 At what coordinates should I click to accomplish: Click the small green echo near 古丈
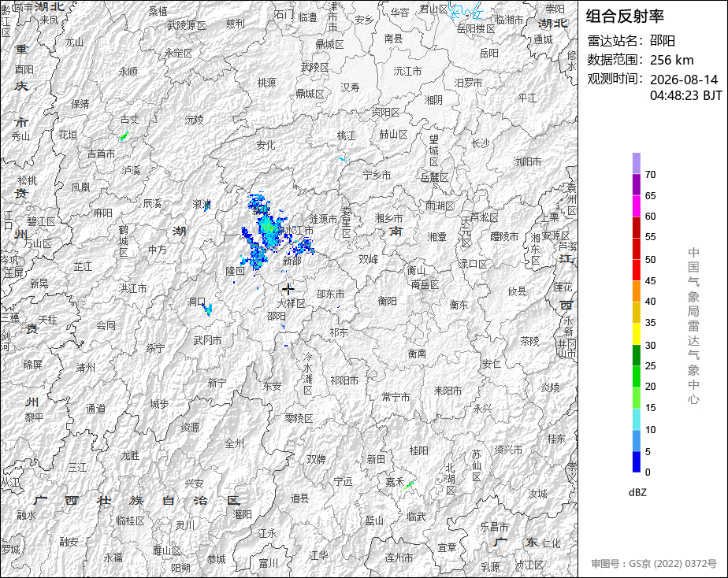click(x=124, y=136)
